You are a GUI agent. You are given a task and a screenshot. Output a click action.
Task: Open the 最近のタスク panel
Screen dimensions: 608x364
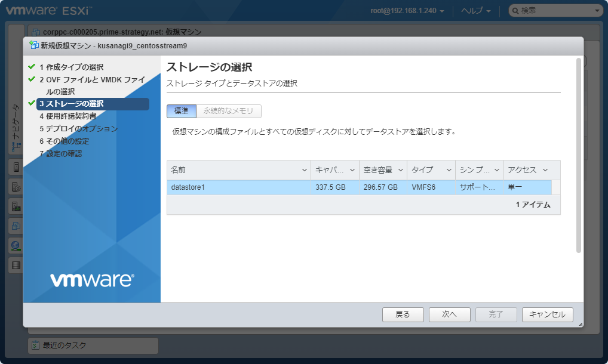93,346
